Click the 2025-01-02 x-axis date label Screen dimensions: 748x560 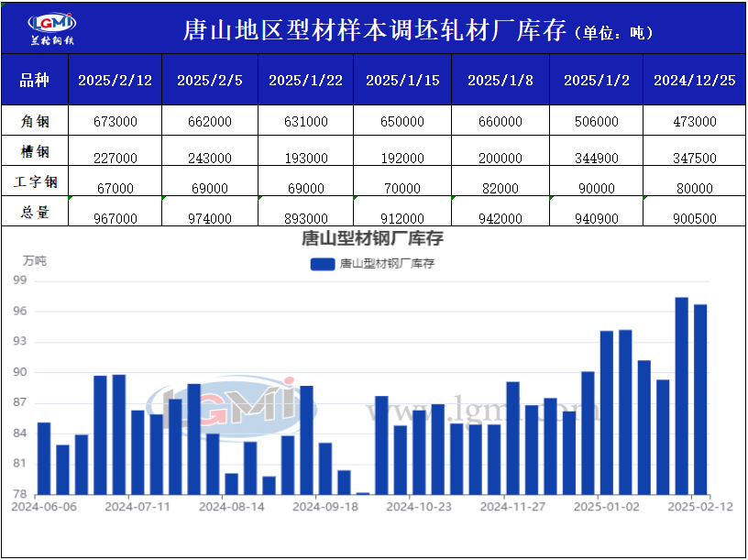pos(605,506)
